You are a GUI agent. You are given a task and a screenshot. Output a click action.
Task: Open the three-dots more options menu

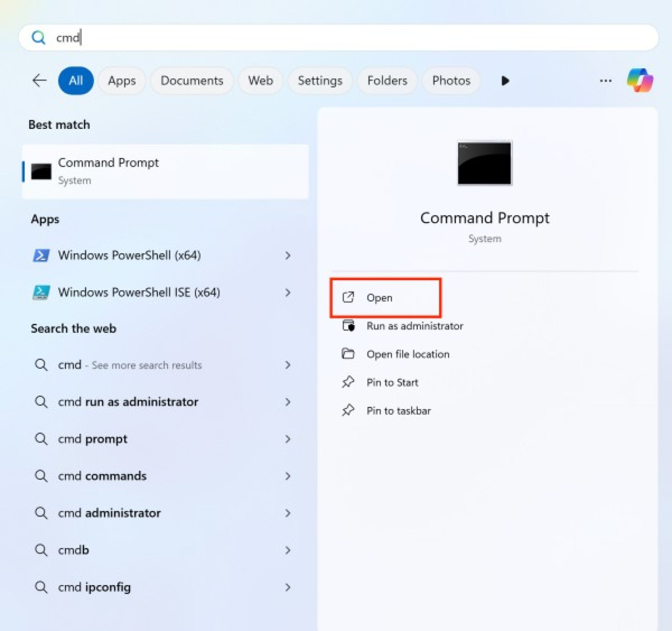(605, 80)
